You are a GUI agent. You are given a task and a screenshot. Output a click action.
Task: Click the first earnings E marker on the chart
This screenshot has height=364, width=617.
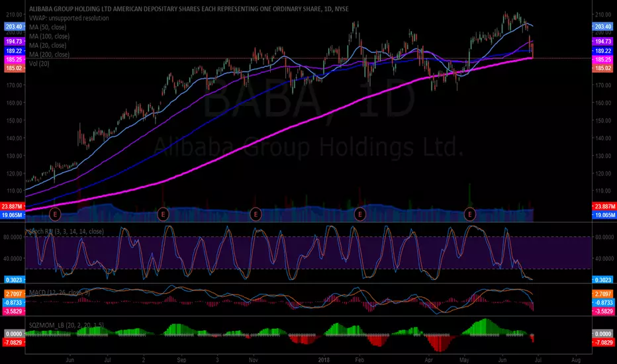coord(55,214)
